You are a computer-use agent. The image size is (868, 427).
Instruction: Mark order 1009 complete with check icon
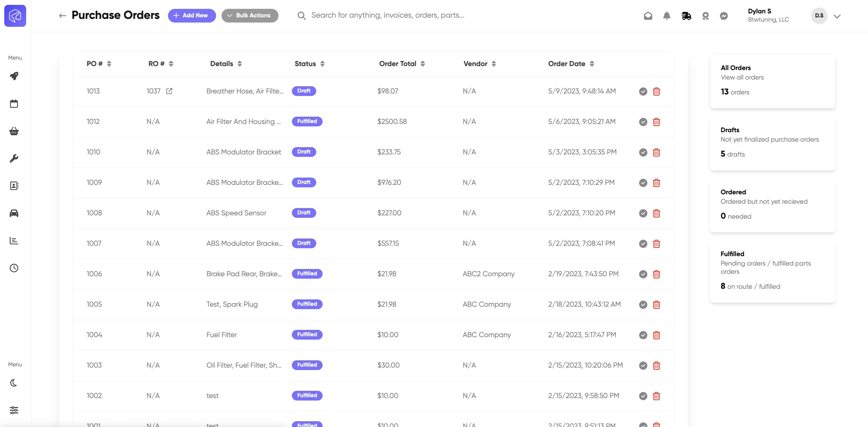(643, 183)
